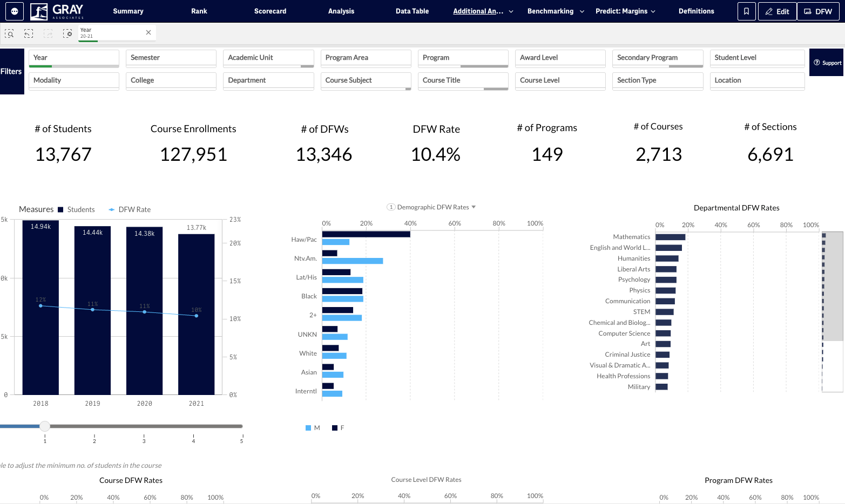Toggle the F legend item

coord(338,428)
